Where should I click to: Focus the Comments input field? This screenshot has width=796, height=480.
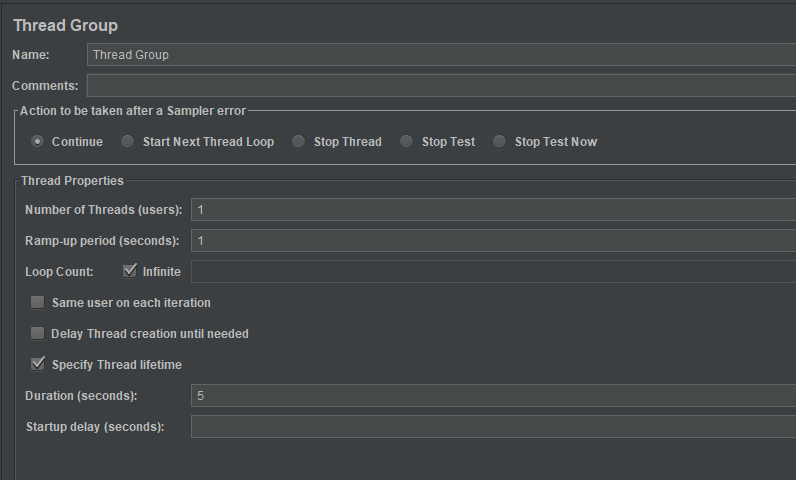tap(440, 86)
